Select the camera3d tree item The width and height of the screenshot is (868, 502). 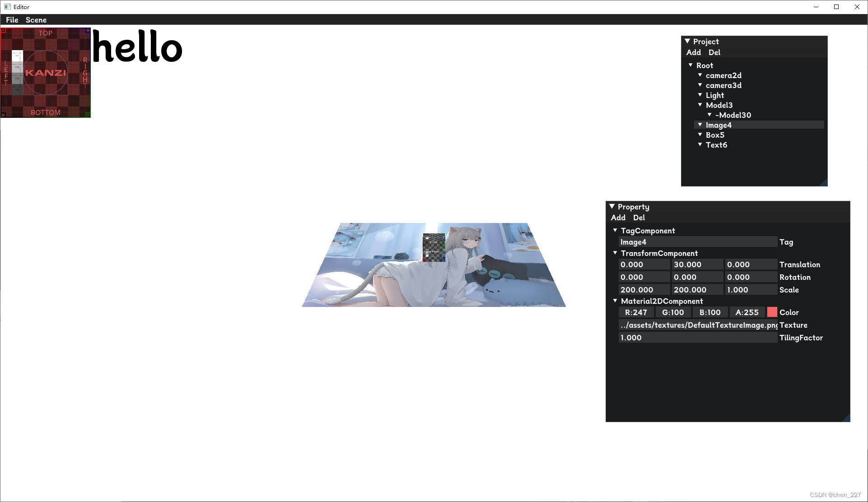point(723,85)
